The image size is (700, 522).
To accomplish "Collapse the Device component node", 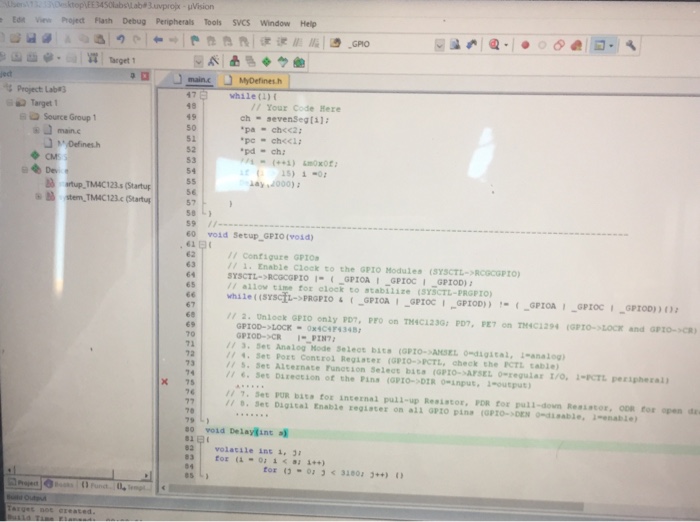I will [25, 170].
